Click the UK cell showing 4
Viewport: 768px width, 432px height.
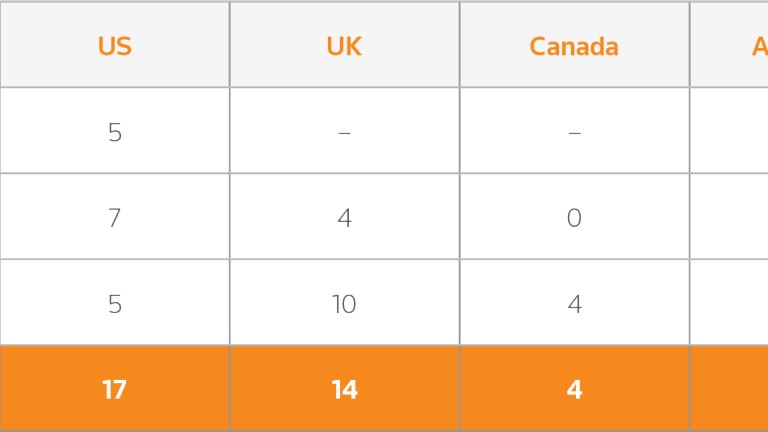pos(344,218)
